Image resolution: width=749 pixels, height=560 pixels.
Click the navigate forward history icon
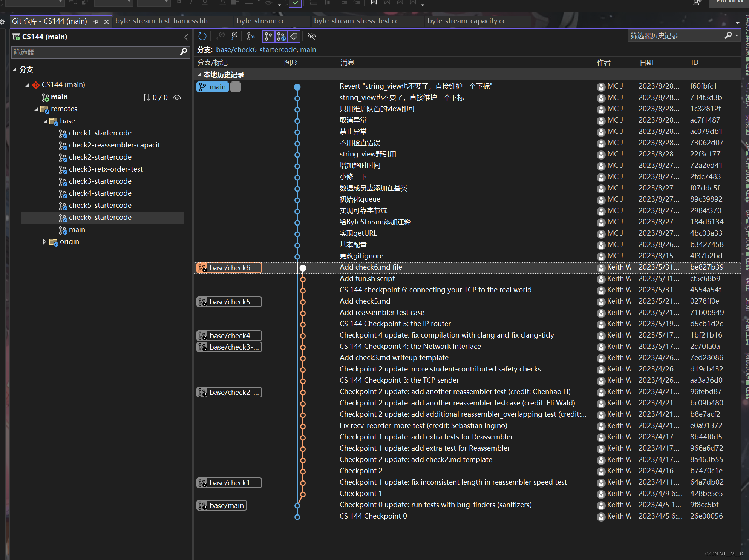click(x=234, y=36)
